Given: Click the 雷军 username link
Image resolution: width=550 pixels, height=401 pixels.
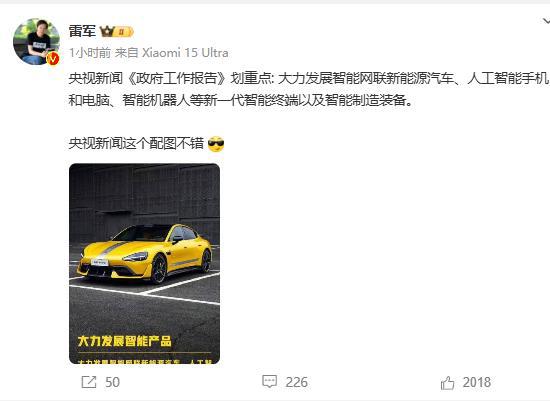Looking at the screenshot, I should [82, 32].
